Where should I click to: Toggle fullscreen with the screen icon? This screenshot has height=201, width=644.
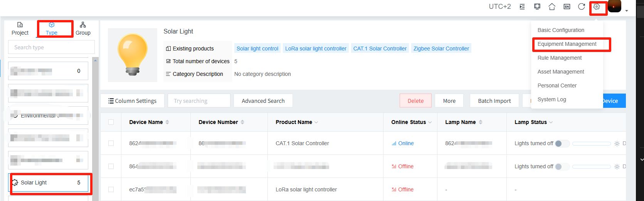[x=537, y=7]
